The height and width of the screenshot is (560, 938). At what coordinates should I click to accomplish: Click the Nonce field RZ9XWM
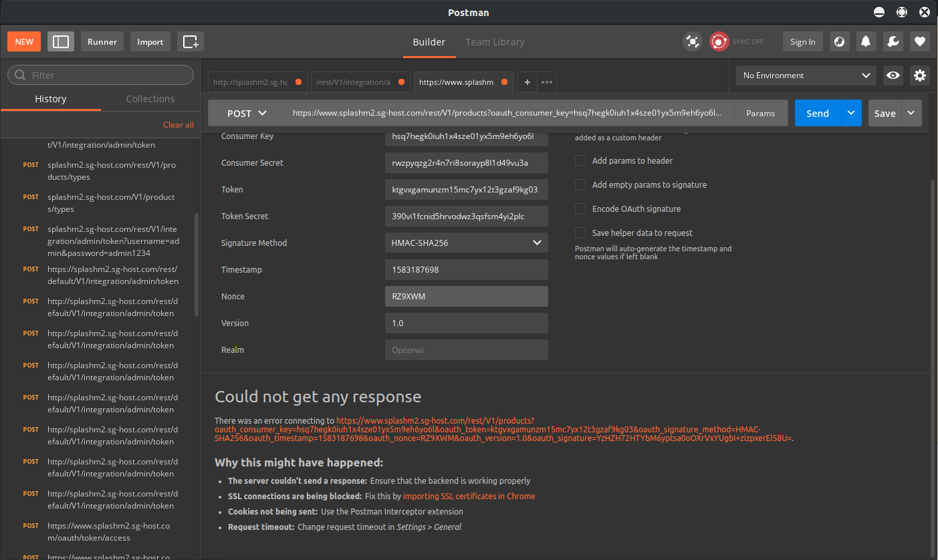pos(467,296)
